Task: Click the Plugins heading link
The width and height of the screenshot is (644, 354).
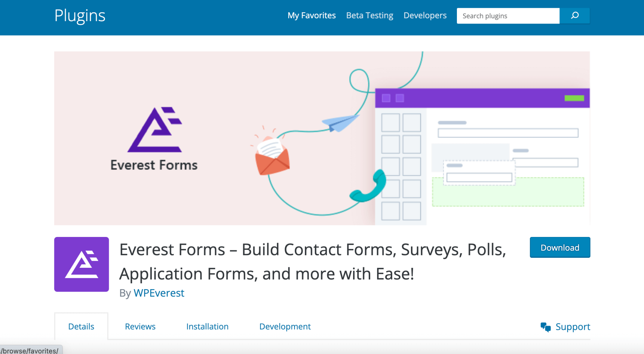Action: [x=80, y=15]
